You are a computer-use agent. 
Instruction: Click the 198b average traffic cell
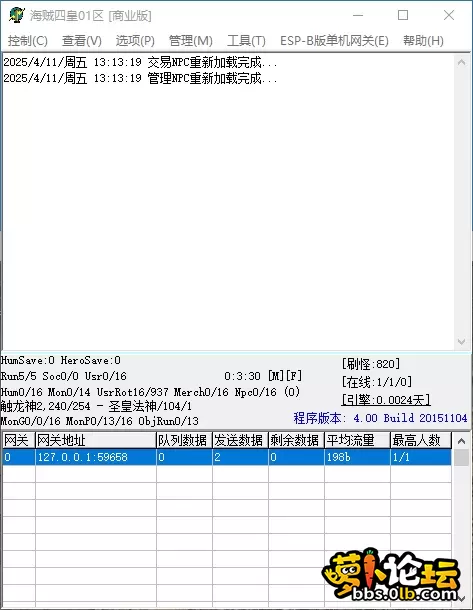click(357, 457)
